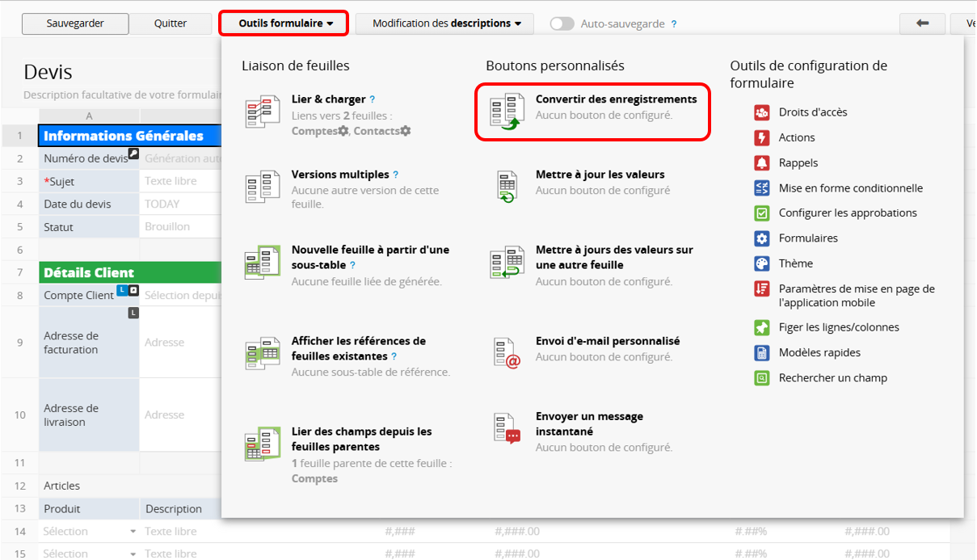
Task: Toggle the Auto-sauvegarde switch
Action: click(x=562, y=24)
